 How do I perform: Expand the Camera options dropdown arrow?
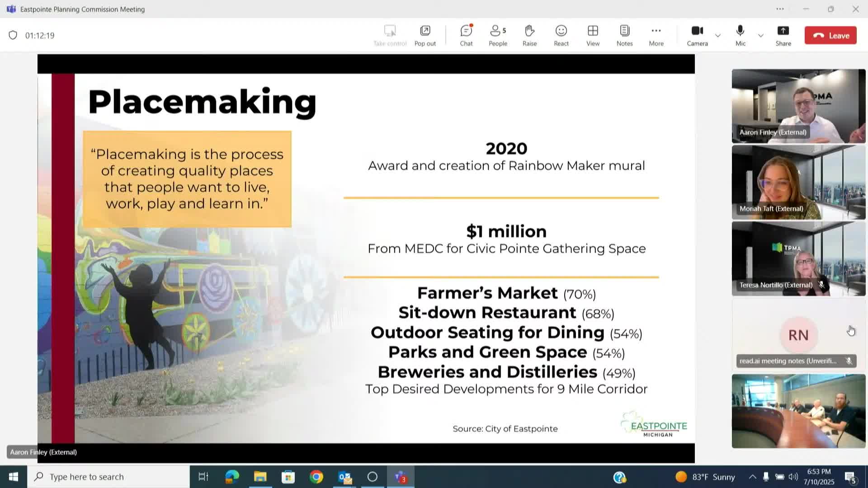pos(717,35)
